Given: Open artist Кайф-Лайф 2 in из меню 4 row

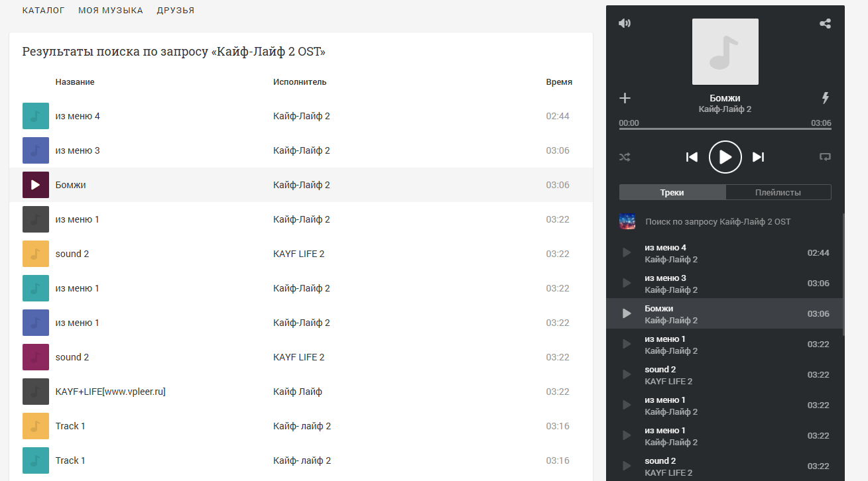Looking at the screenshot, I should 302,116.
